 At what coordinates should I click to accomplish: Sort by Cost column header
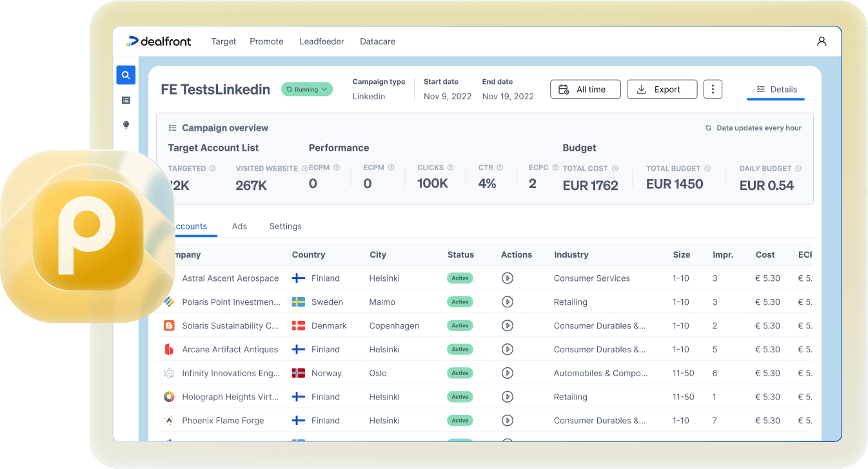coord(765,254)
